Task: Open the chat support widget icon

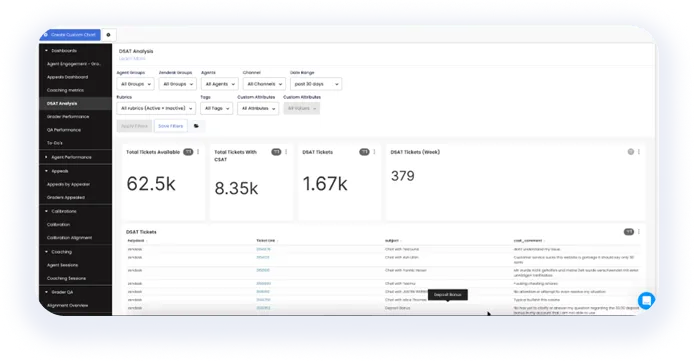Action: 646,301
